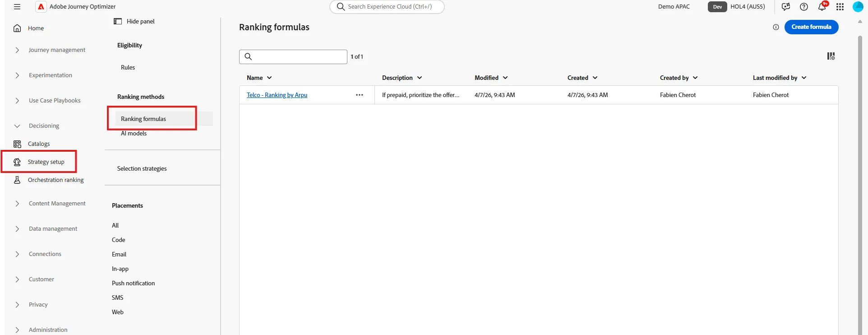The width and height of the screenshot is (868, 335).
Task: Select AI models under Ranking methods
Action: click(x=134, y=133)
